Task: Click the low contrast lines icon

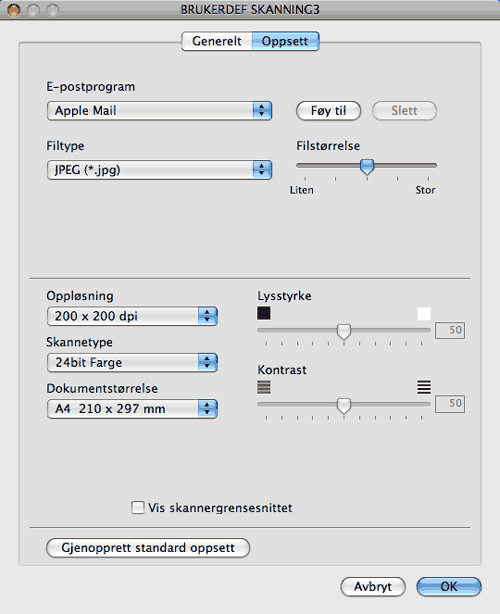Action: (x=264, y=387)
